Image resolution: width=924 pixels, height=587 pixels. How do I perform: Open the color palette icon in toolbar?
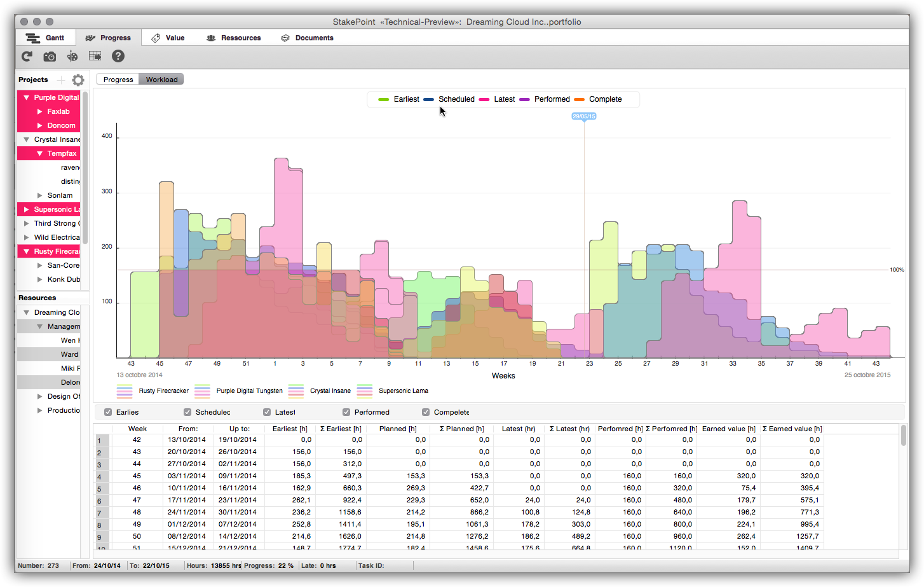[72, 56]
